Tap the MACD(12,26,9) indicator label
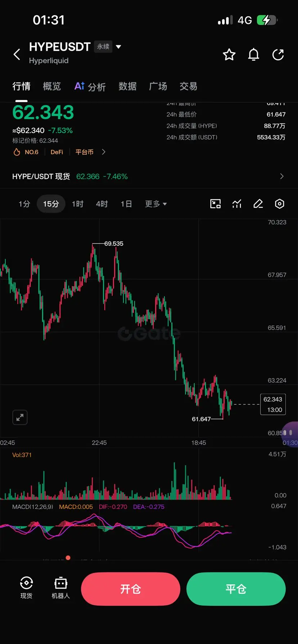 point(33,507)
